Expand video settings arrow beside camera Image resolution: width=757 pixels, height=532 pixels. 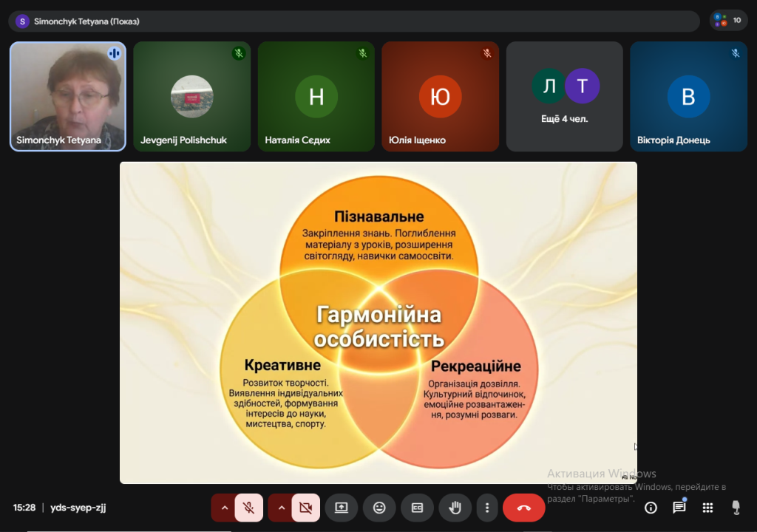pos(281,508)
